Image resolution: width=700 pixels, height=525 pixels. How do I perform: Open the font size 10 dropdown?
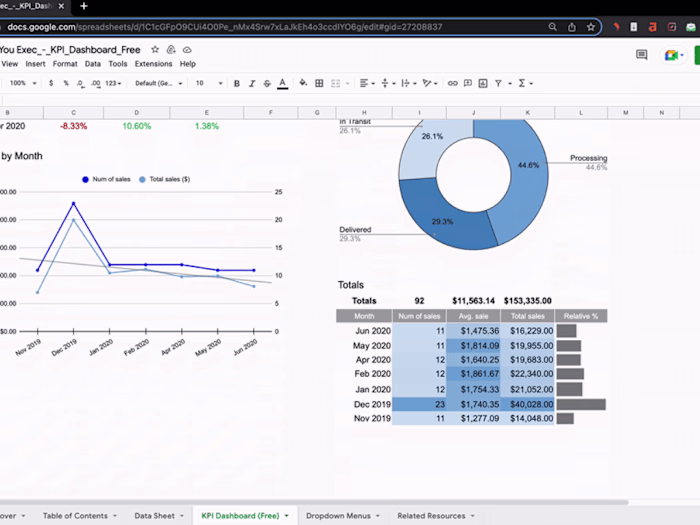pyautogui.click(x=208, y=83)
